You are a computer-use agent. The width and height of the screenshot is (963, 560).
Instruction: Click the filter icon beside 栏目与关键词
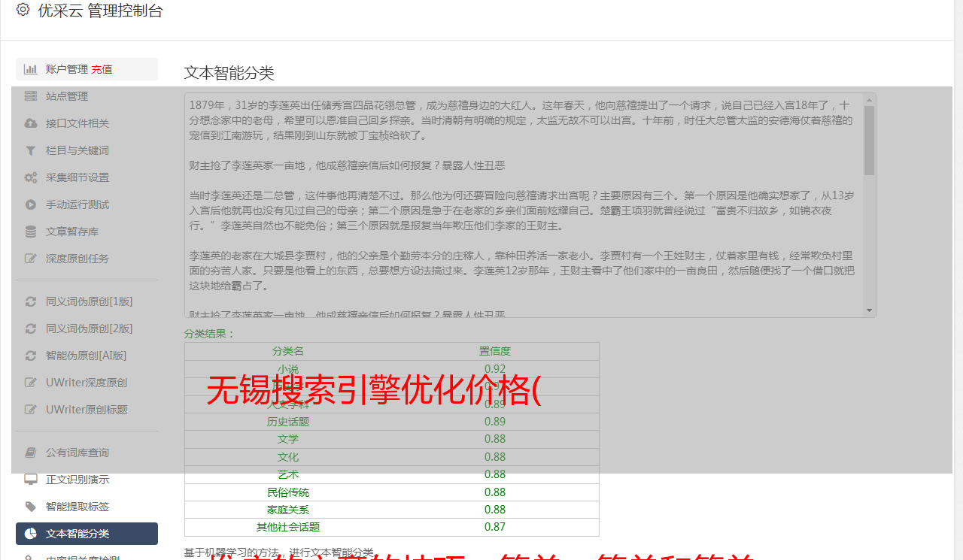[x=31, y=150]
